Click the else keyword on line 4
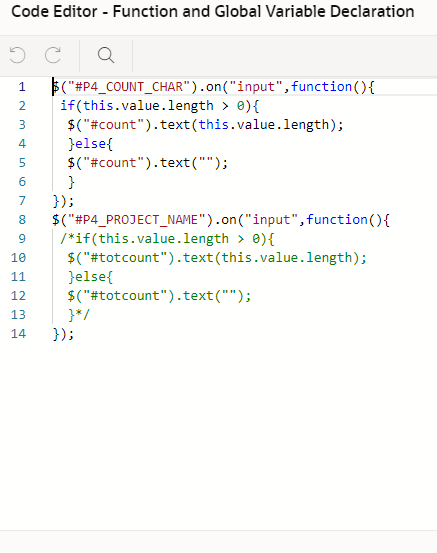437x553 pixels. (90, 144)
